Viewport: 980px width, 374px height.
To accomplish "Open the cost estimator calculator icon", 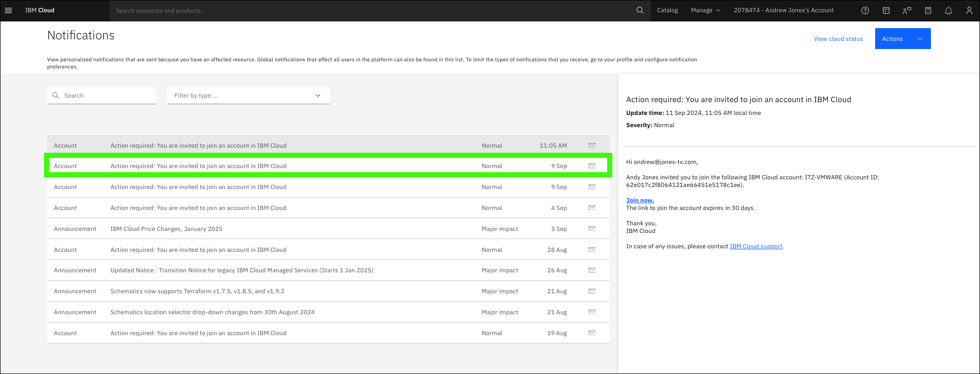I will click(x=928, y=10).
